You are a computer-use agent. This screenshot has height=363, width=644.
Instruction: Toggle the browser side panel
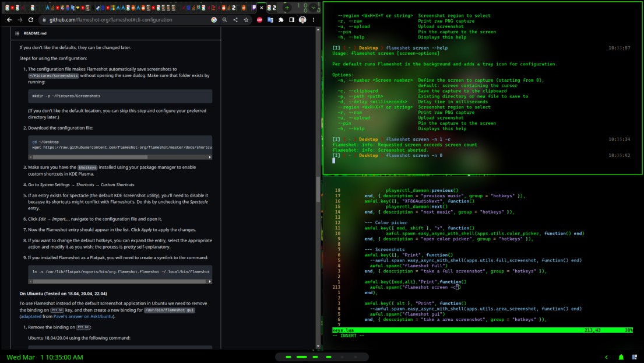pos(291,20)
